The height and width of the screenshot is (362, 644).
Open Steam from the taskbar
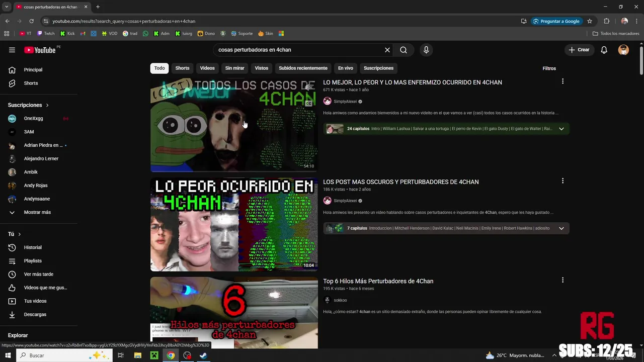tap(203, 355)
